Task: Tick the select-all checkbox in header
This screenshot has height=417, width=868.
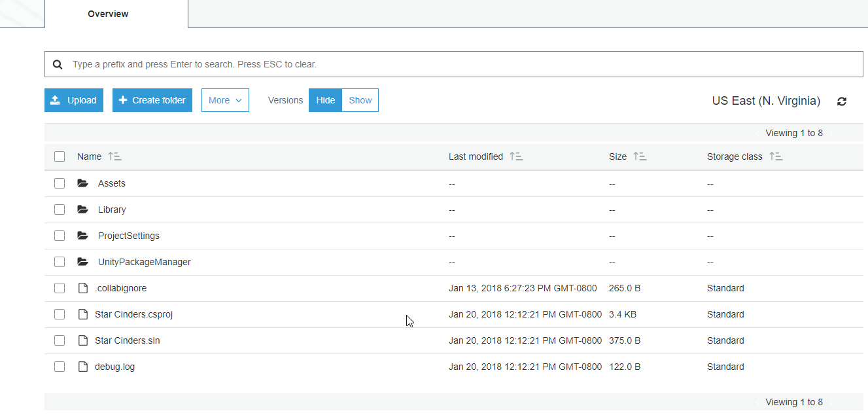Action: click(60, 156)
